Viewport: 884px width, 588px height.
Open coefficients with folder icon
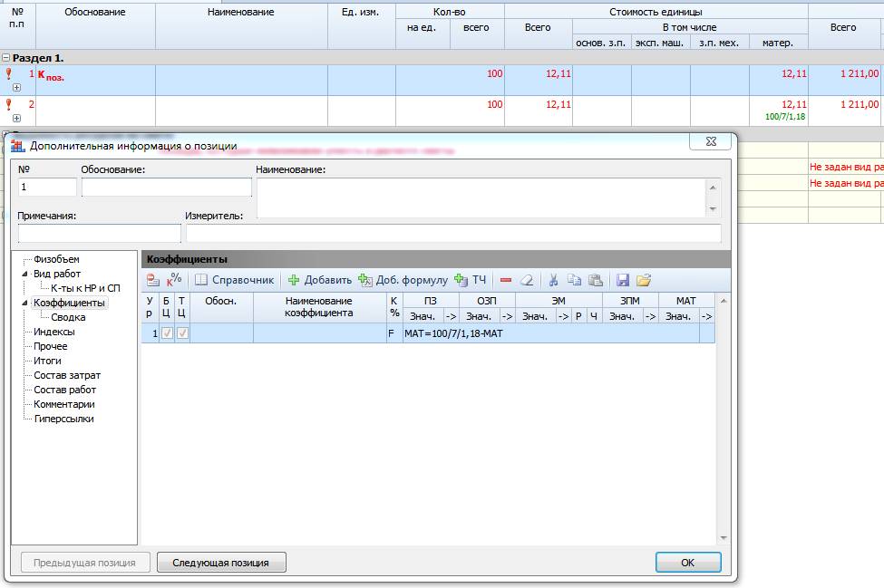(643, 280)
